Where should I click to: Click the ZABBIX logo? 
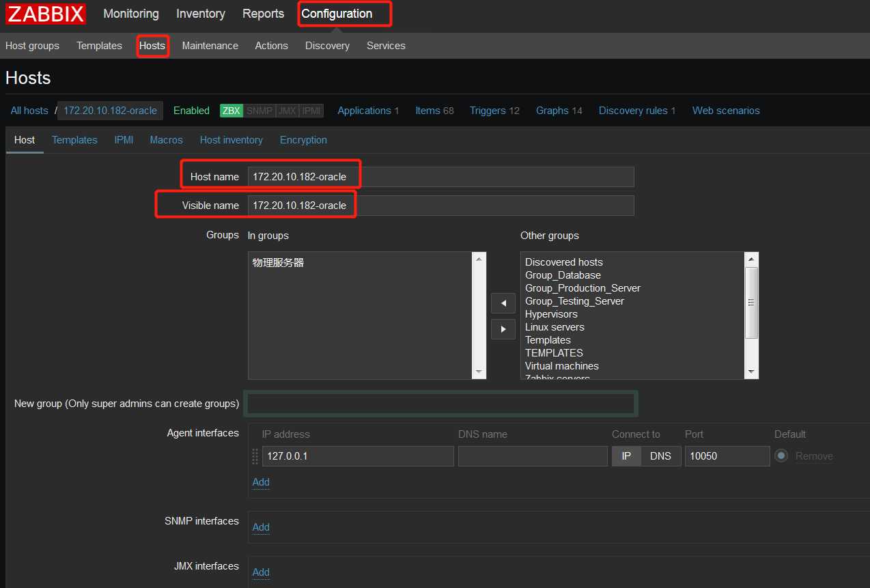pos(46,14)
